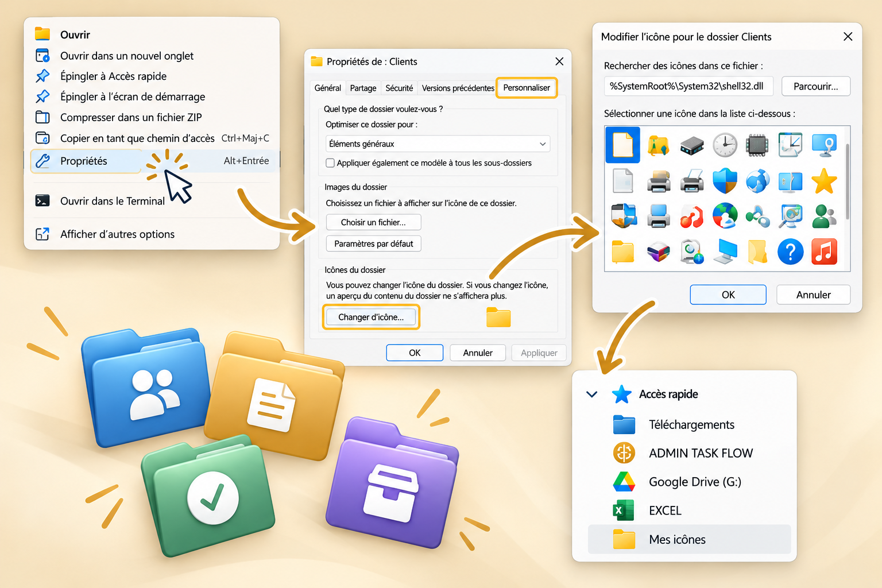This screenshot has width=882, height=588.
Task: Click OK in the Modifier l'icône dialog
Action: tap(728, 295)
